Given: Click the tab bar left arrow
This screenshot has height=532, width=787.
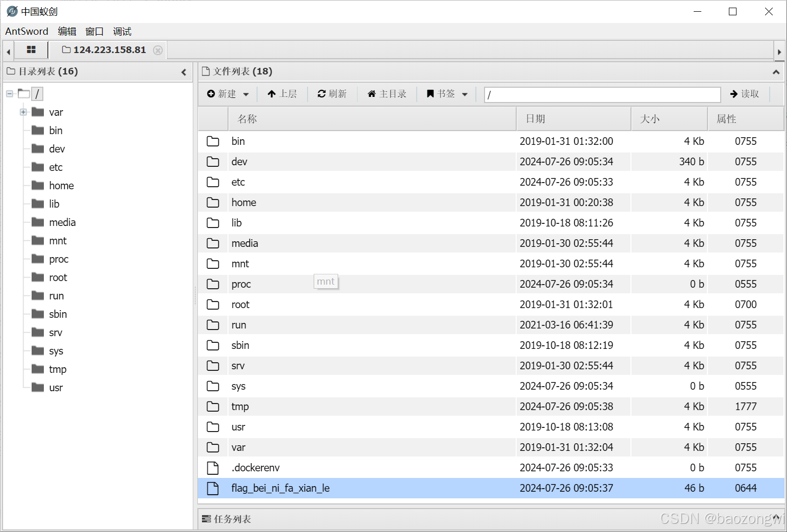Looking at the screenshot, I should click(x=8, y=52).
